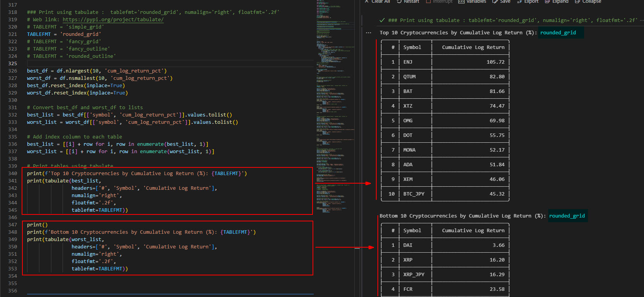Viewport: 644px width, 297px height.
Task: Click the best_list enumerate comprehension line
Action: (x=117, y=144)
